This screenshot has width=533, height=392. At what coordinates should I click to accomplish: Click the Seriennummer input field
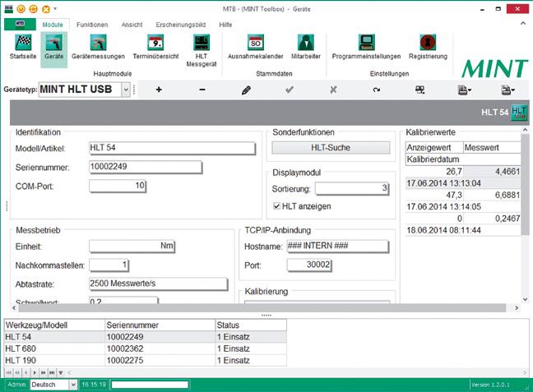(x=146, y=167)
